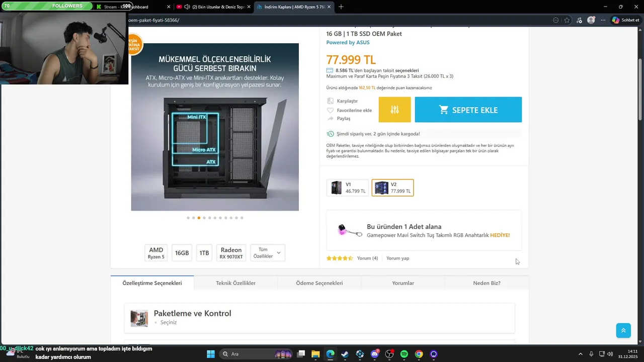Click the Yorum yap link
Viewport: 644px width, 362px height.
(397, 258)
